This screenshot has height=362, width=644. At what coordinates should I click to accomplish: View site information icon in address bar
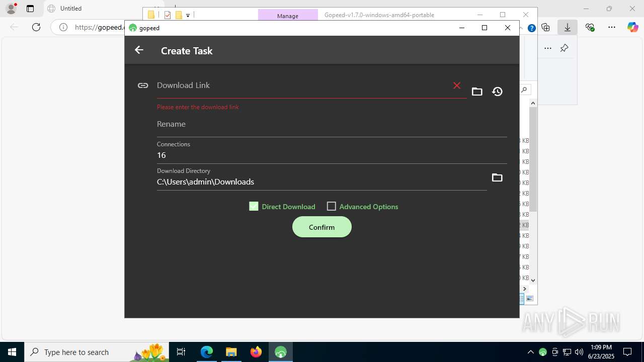(x=63, y=27)
